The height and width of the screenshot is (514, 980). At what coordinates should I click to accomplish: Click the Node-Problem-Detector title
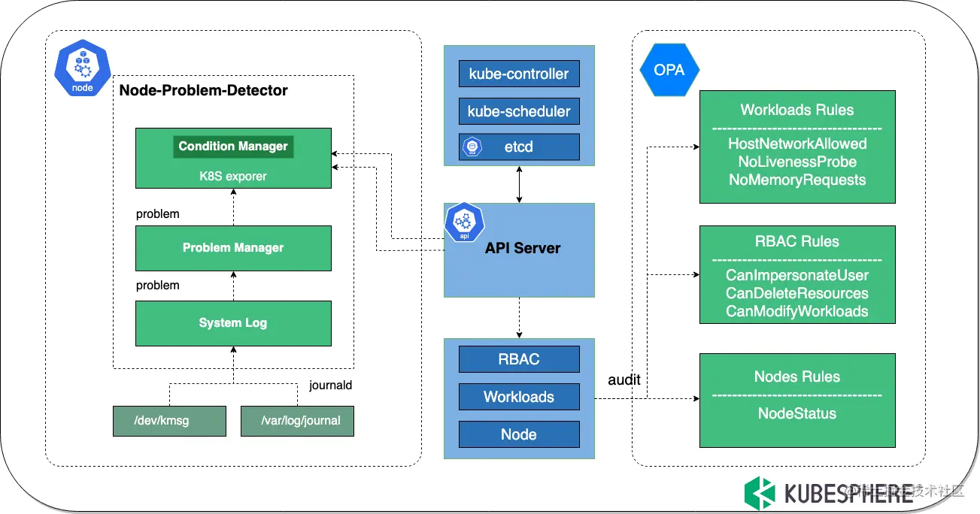coord(204,91)
